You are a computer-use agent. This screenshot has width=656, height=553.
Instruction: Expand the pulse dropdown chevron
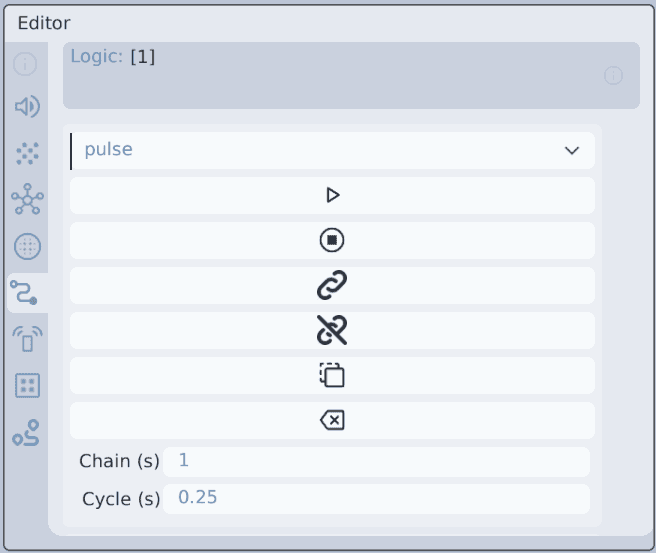(572, 151)
